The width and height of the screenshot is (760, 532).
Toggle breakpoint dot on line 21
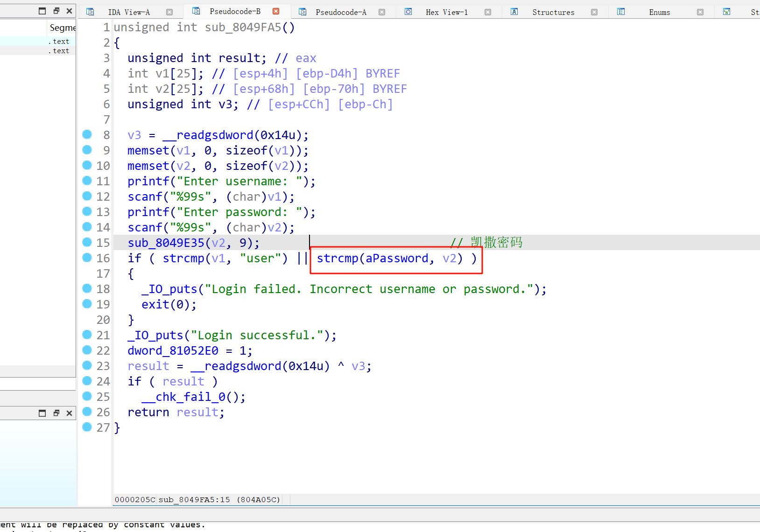click(87, 335)
